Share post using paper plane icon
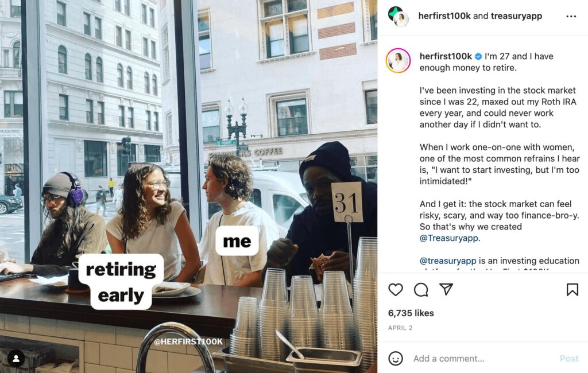 point(446,289)
